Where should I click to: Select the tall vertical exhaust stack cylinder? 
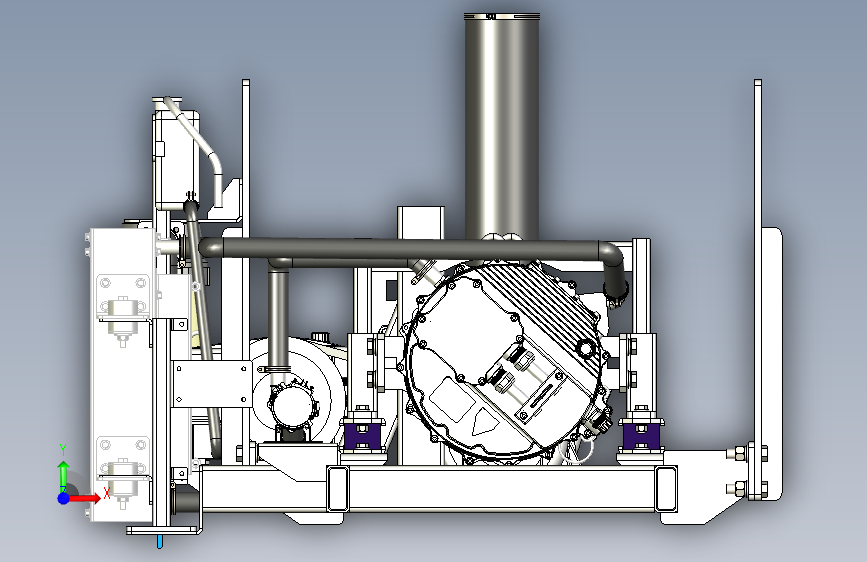click(502, 126)
